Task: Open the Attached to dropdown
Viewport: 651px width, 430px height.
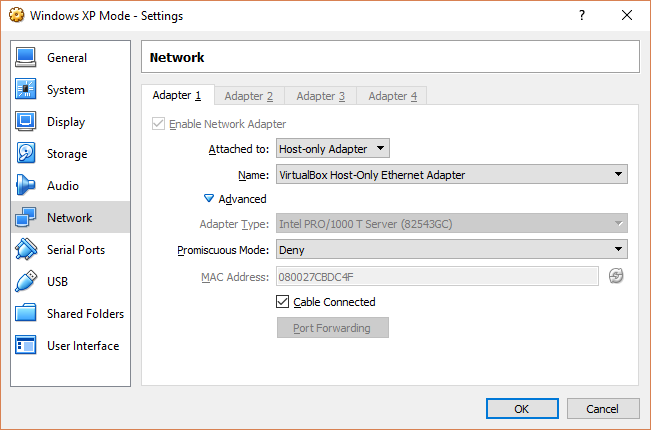Action: [x=333, y=149]
